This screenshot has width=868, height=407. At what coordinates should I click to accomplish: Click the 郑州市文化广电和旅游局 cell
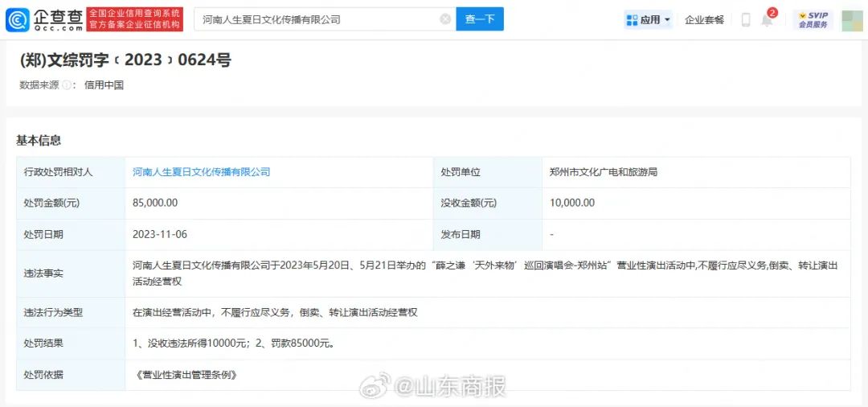(604, 172)
